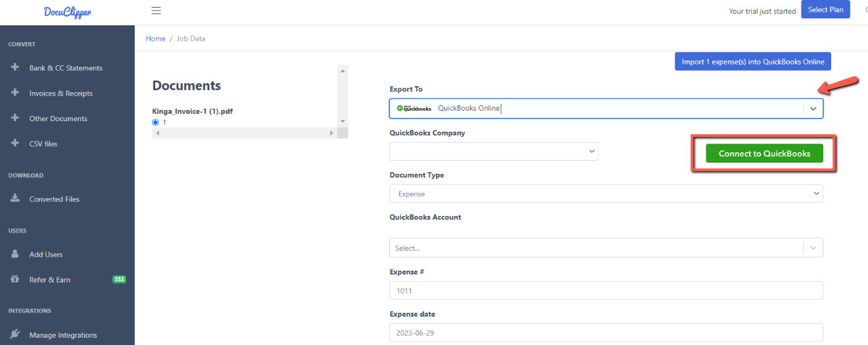Screen dimensions: 868x345
Task: Expand the QuickBooks Account select chevron
Action: [x=813, y=248]
